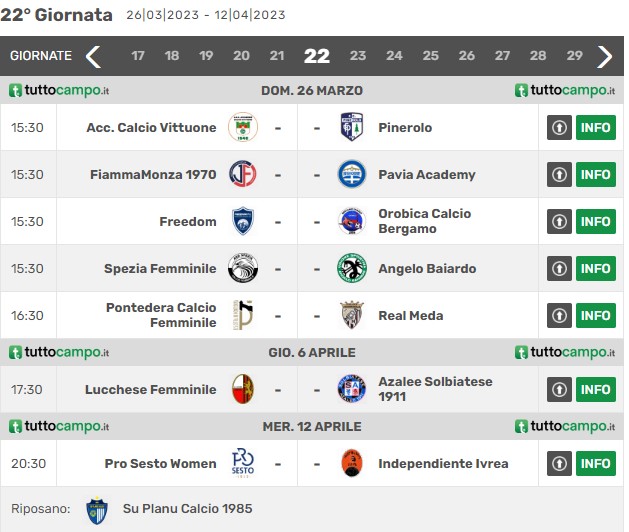Viewport: 629px width, 532px height.
Task: Click the Pro Sesto Women logo
Action: tap(243, 463)
